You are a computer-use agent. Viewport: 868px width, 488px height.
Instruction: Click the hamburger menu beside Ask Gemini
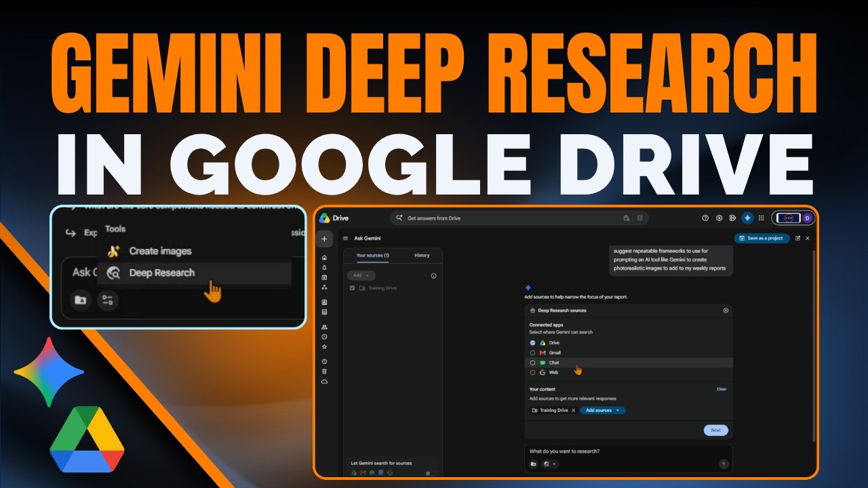tap(345, 239)
